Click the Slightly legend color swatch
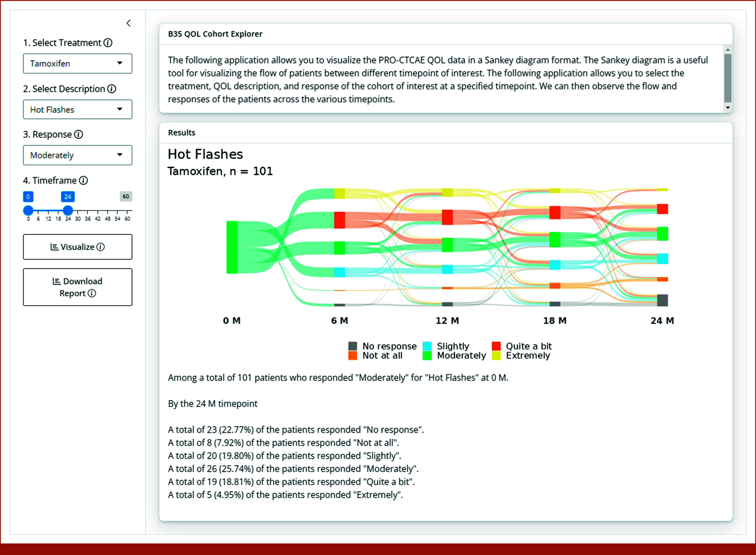This screenshot has height=555, width=756. (x=427, y=346)
